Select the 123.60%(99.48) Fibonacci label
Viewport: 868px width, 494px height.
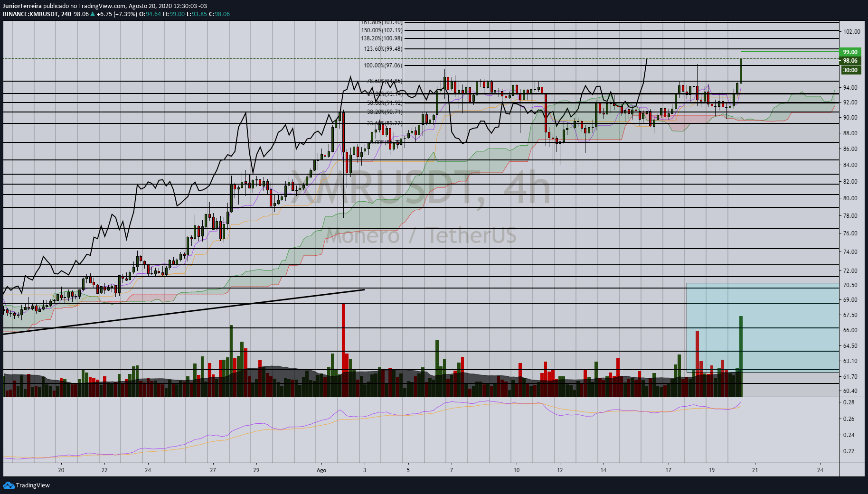[x=383, y=48]
